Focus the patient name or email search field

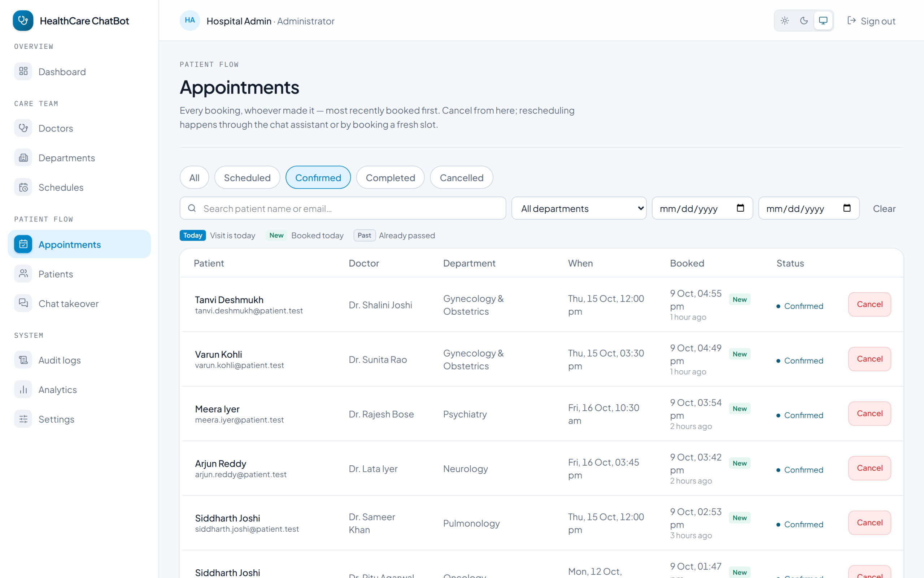point(343,208)
